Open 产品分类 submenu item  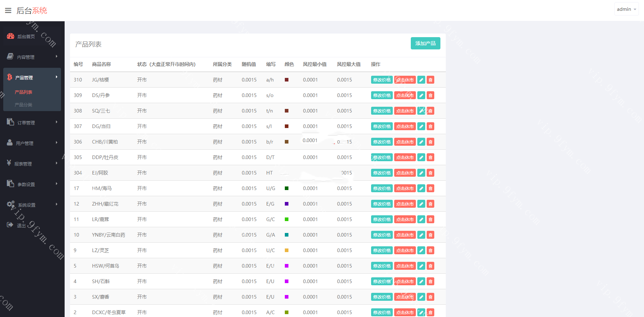click(23, 105)
